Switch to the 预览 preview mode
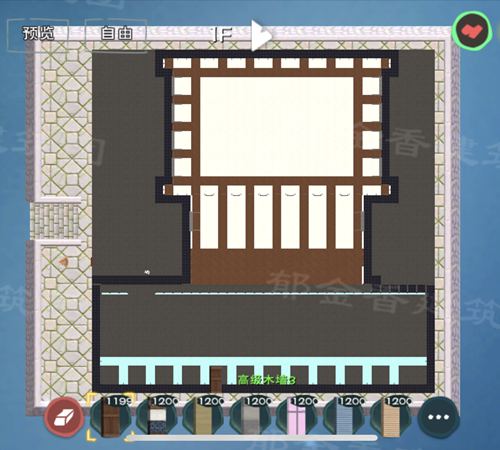 (x=38, y=33)
